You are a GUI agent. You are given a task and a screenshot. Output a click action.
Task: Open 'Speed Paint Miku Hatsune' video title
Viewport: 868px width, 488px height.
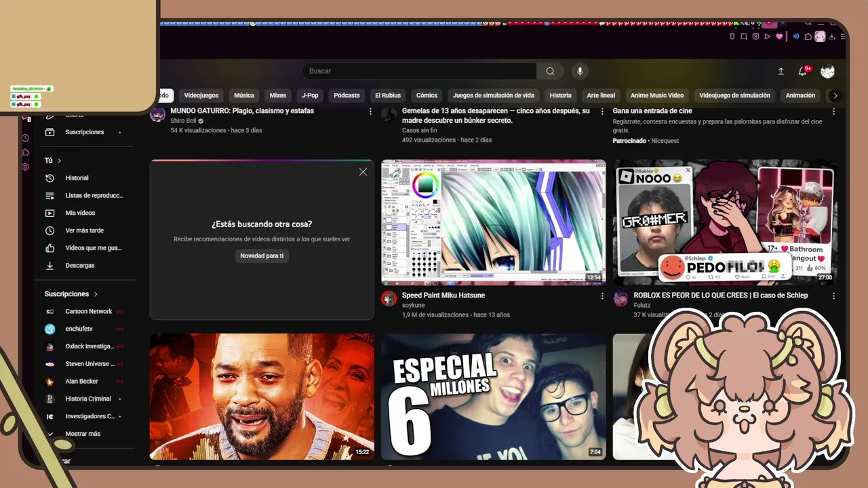[443, 296]
